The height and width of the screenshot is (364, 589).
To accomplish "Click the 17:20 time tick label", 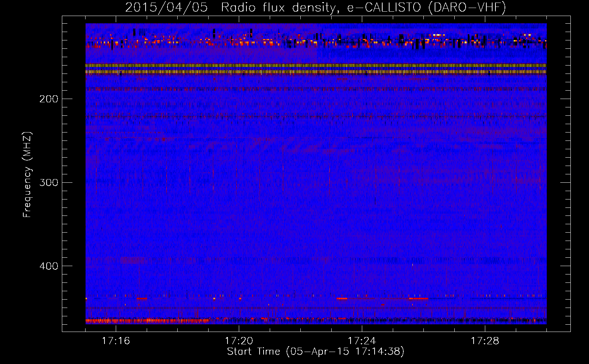I will (x=239, y=341).
